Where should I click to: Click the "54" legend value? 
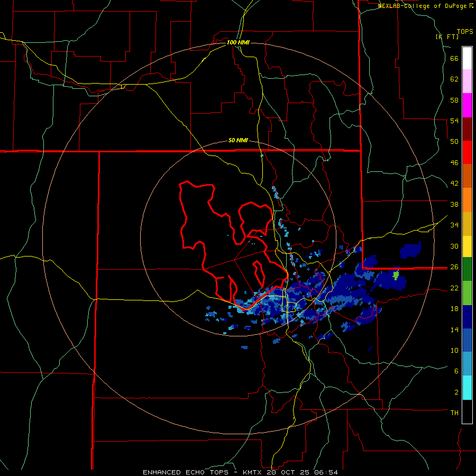coord(454,121)
